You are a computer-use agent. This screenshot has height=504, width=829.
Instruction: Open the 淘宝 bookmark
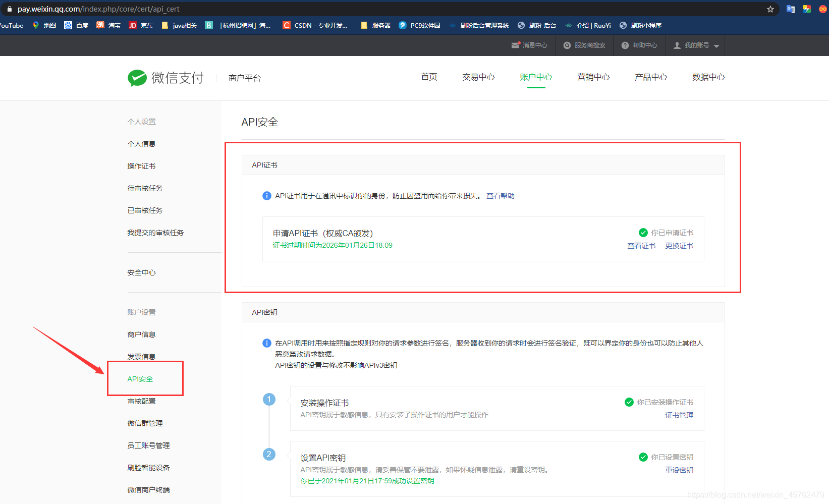[x=108, y=25]
